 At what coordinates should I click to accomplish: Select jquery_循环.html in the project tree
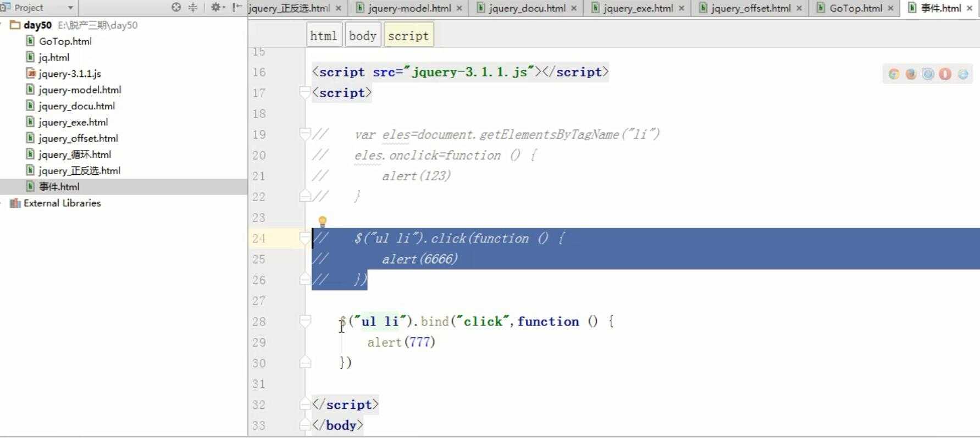tap(75, 154)
